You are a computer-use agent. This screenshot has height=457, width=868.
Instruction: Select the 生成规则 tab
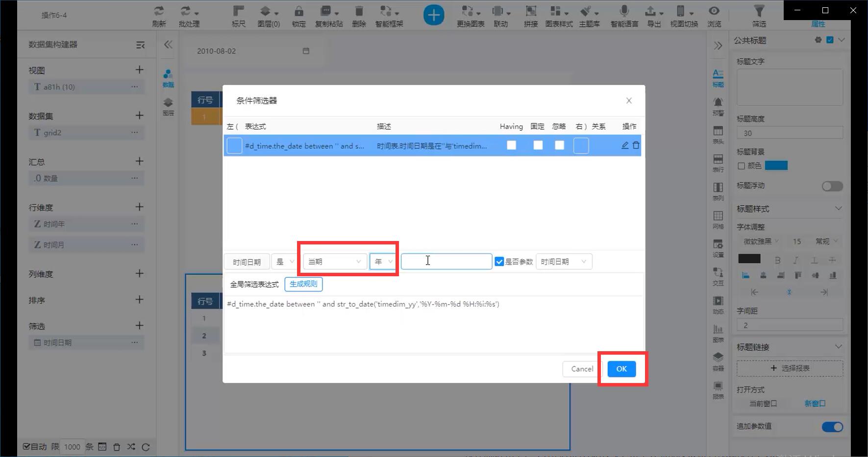[303, 284]
